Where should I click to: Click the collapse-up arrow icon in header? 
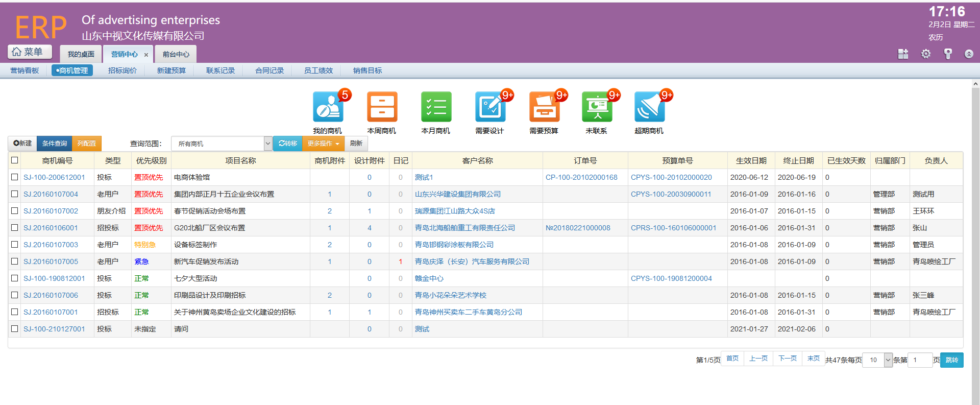coord(969,54)
